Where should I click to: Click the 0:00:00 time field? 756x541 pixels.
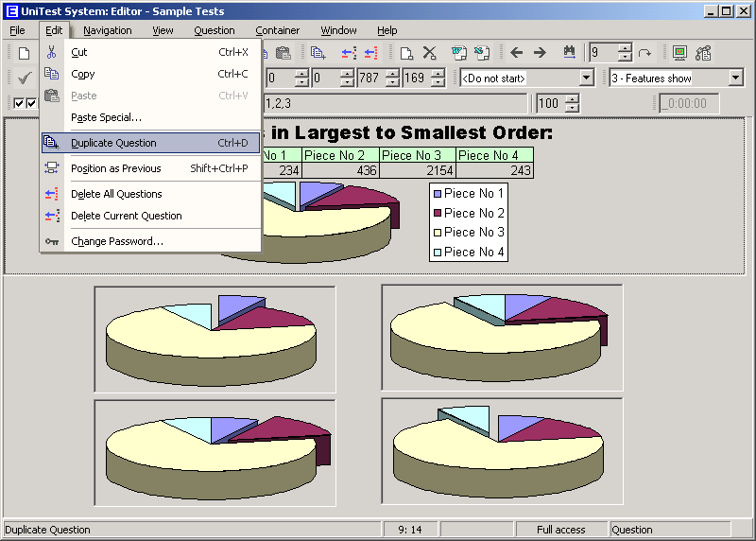click(689, 103)
